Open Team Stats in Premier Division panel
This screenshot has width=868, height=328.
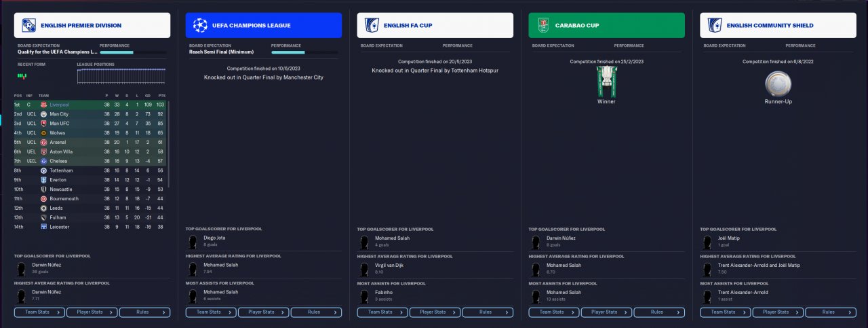(39, 312)
